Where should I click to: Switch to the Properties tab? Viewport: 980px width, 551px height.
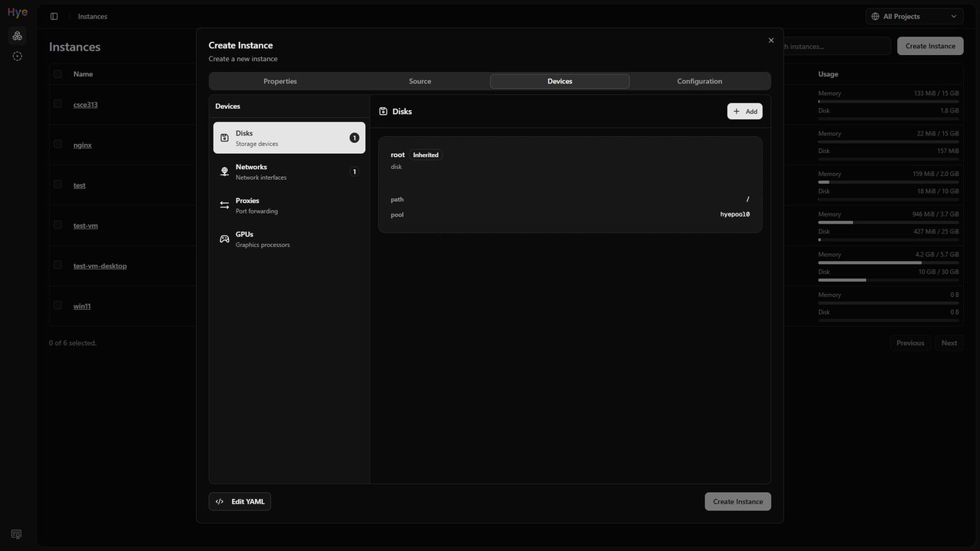pyautogui.click(x=280, y=81)
